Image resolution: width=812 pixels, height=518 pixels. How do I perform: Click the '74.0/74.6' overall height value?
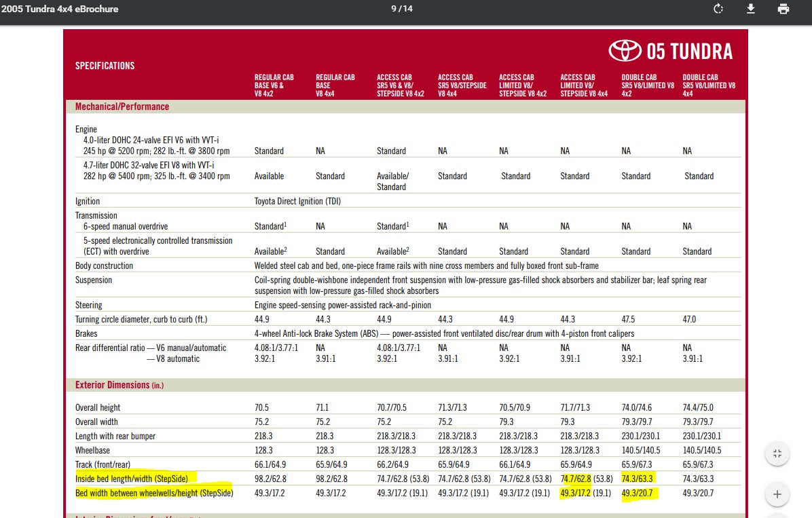coord(637,407)
